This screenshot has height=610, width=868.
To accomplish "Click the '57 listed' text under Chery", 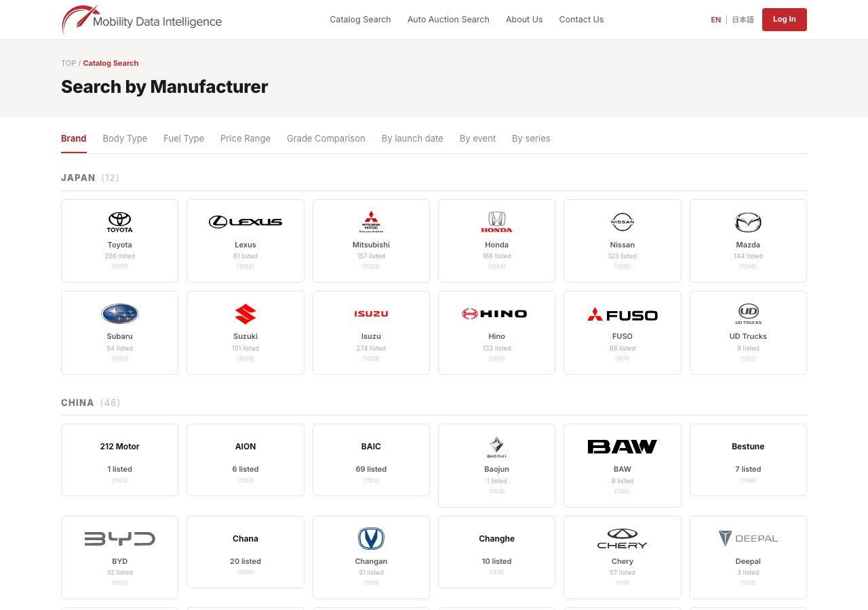I will [623, 573].
